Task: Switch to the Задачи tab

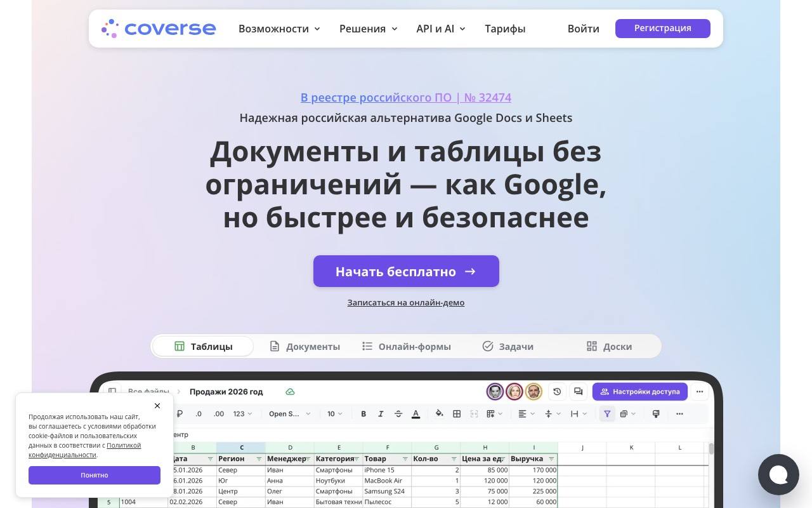Action: tap(508, 347)
